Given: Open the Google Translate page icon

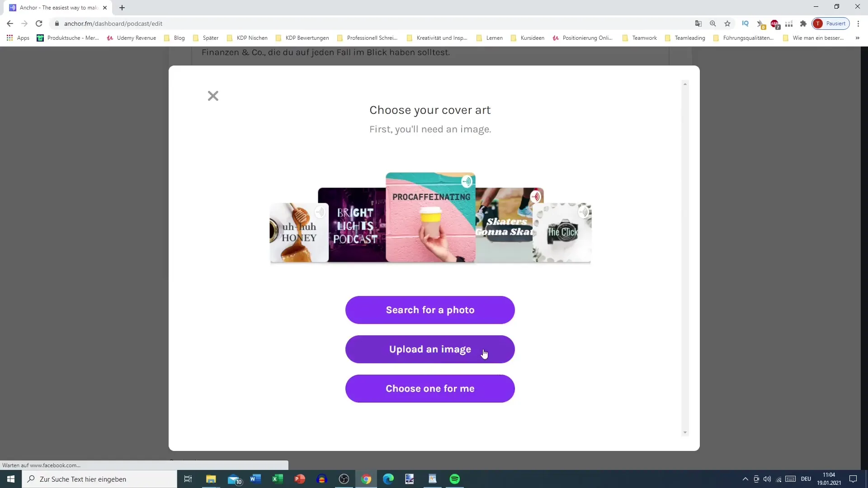Looking at the screenshot, I should pyautogui.click(x=698, y=23).
